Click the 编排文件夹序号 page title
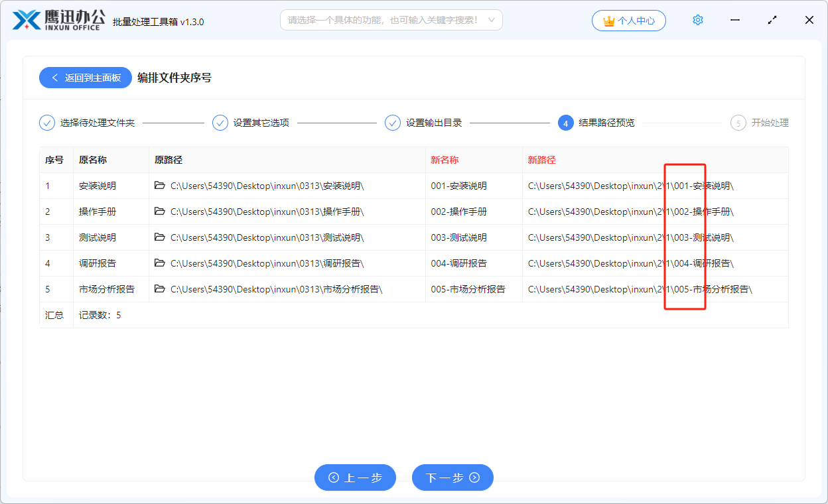This screenshot has height=504, width=828. coord(174,78)
